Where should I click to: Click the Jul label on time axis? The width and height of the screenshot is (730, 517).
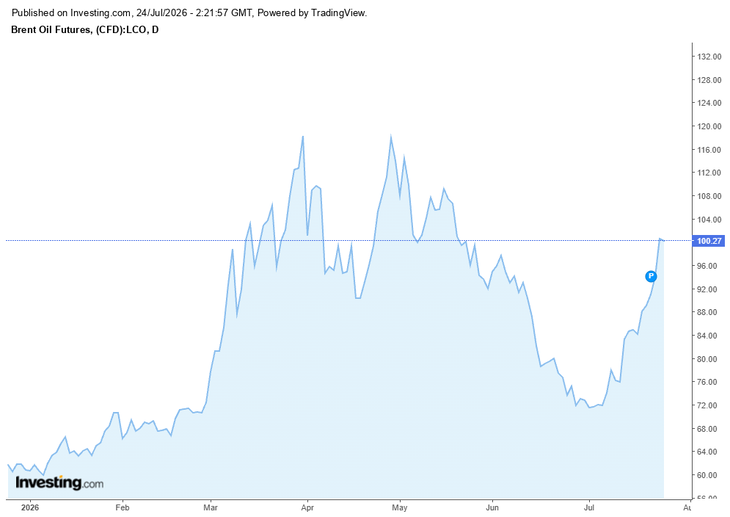click(589, 507)
